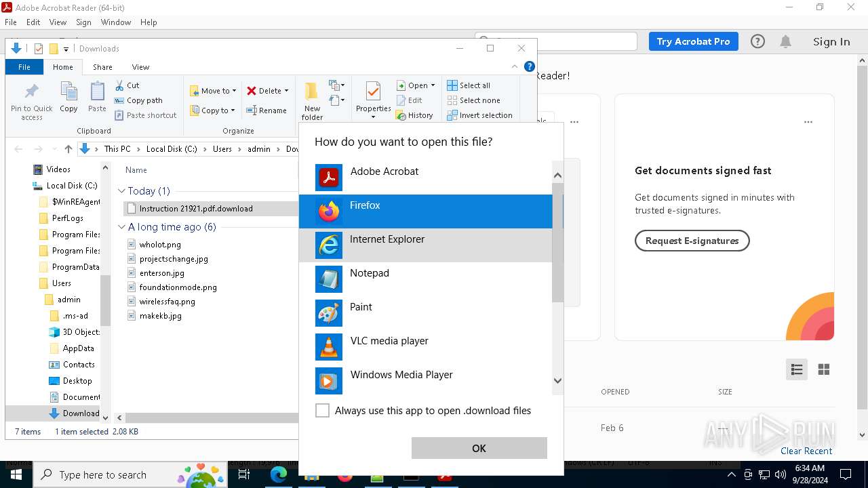Image resolution: width=868 pixels, height=488 pixels.
Task: Open the File tab in Explorer
Action: (24, 67)
